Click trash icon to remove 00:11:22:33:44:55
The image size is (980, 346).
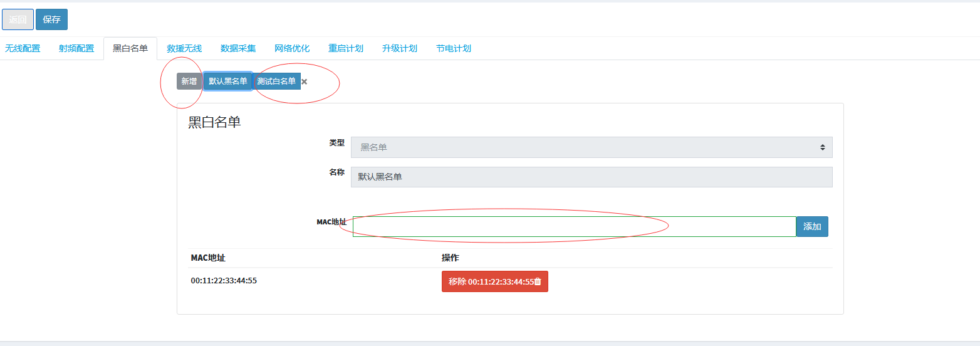[538, 282]
